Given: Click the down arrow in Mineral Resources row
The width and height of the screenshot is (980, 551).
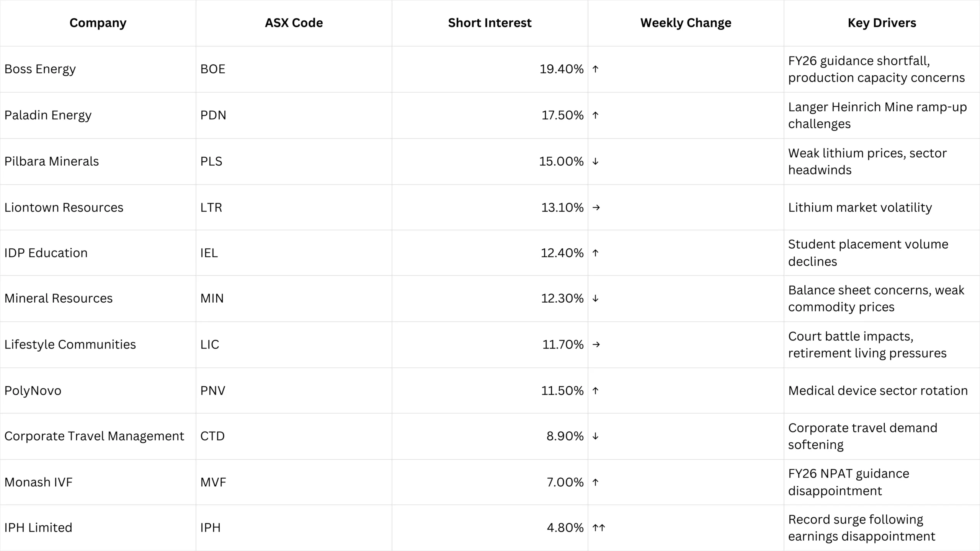Looking at the screenshot, I should pyautogui.click(x=595, y=298).
